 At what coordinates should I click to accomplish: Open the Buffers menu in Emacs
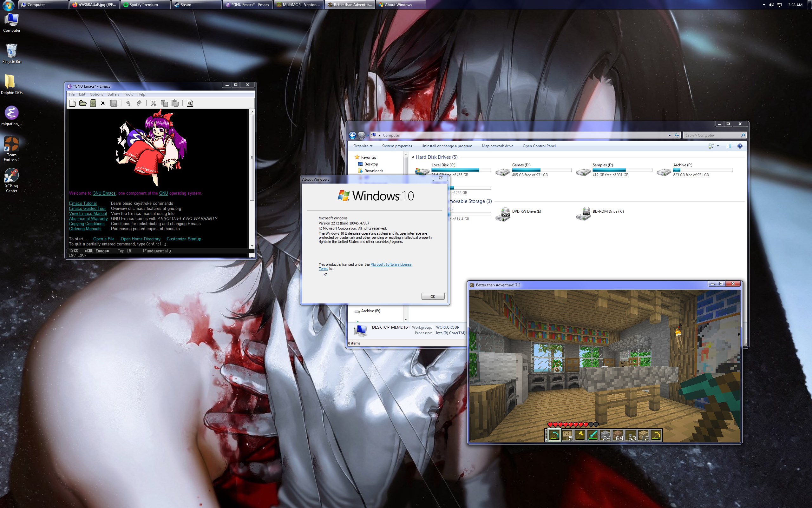click(114, 94)
